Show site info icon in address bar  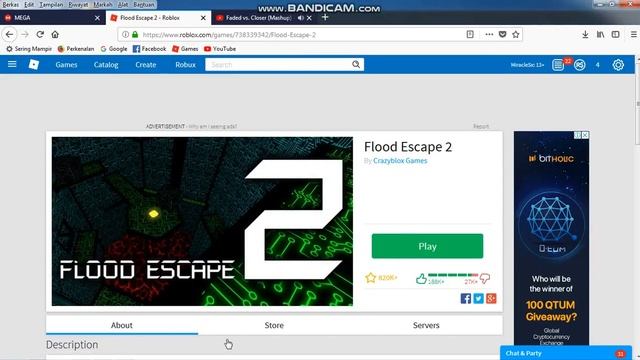tap(125, 35)
